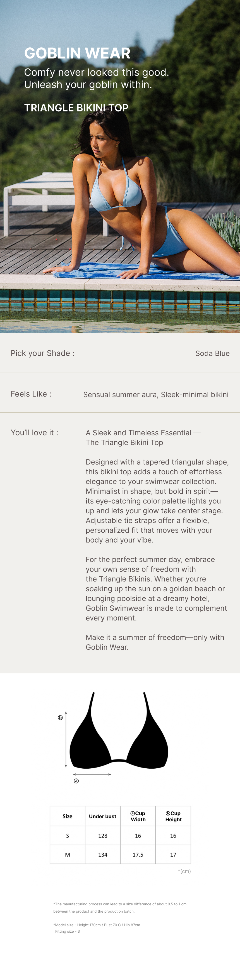
Task: Click the Cup Height column header
Action: pos(173,816)
